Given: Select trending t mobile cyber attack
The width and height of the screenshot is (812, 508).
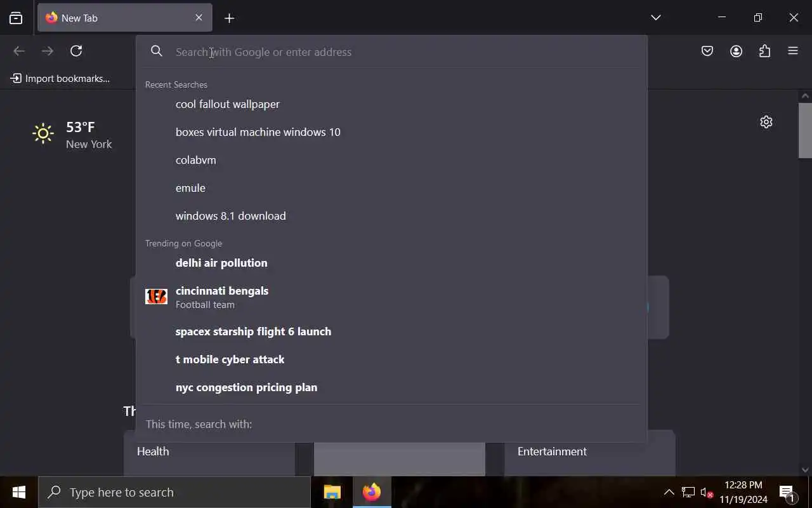Looking at the screenshot, I should [391, 359].
